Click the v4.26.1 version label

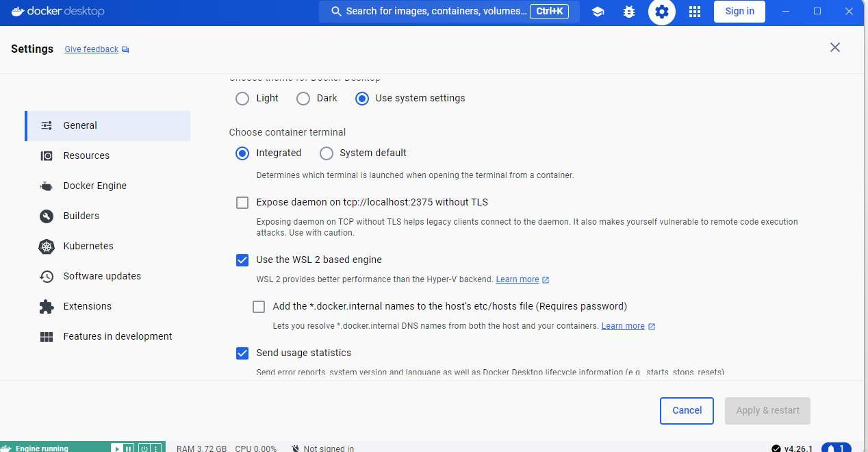point(798,449)
